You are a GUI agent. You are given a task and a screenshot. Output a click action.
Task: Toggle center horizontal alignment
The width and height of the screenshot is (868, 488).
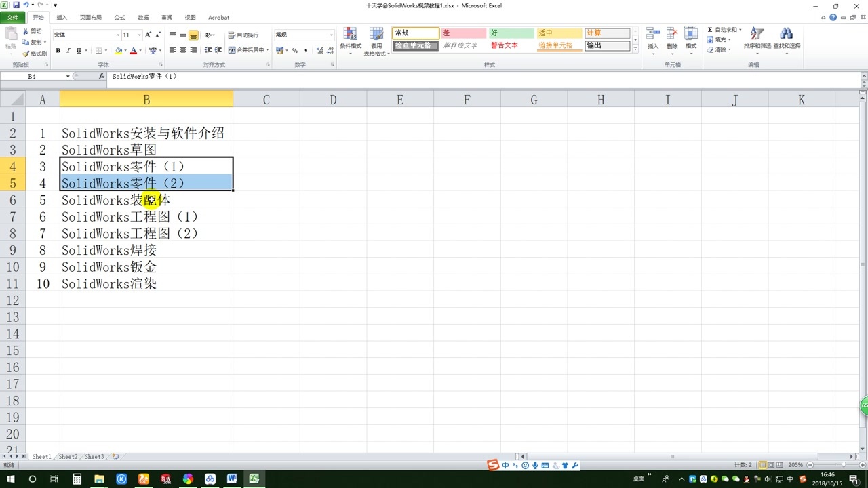coord(183,50)
